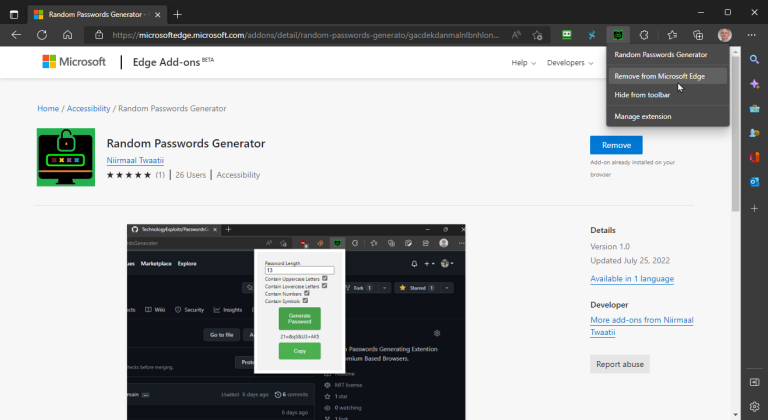768x420 pixels.
Task: Click the page vertical scrollbar
Action: tap(736, 135)
